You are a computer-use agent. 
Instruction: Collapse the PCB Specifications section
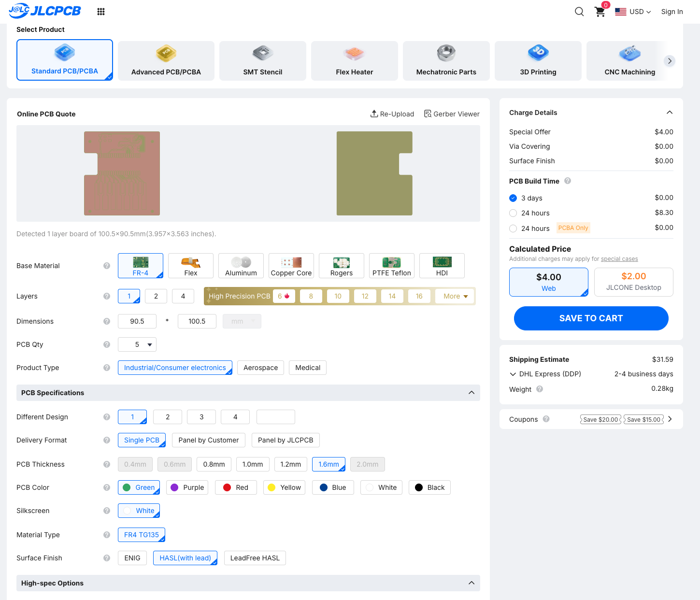click(x=471, y=393)
